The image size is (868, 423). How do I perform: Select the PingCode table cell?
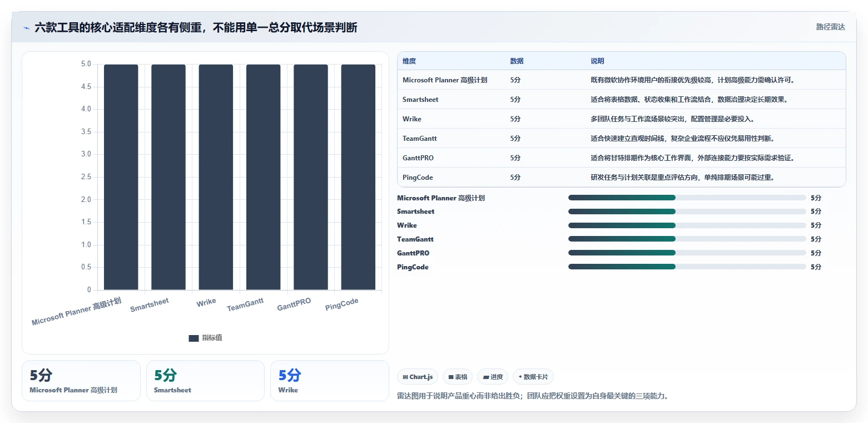[x=418, y=178]
